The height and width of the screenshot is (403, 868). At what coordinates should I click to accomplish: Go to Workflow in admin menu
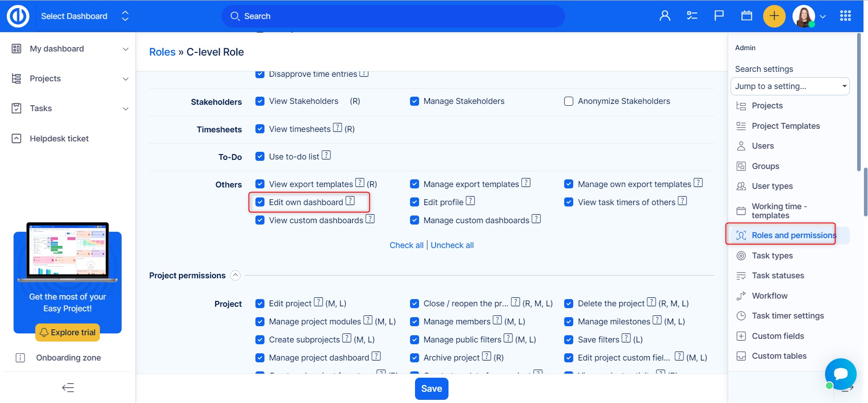[769, 296]
